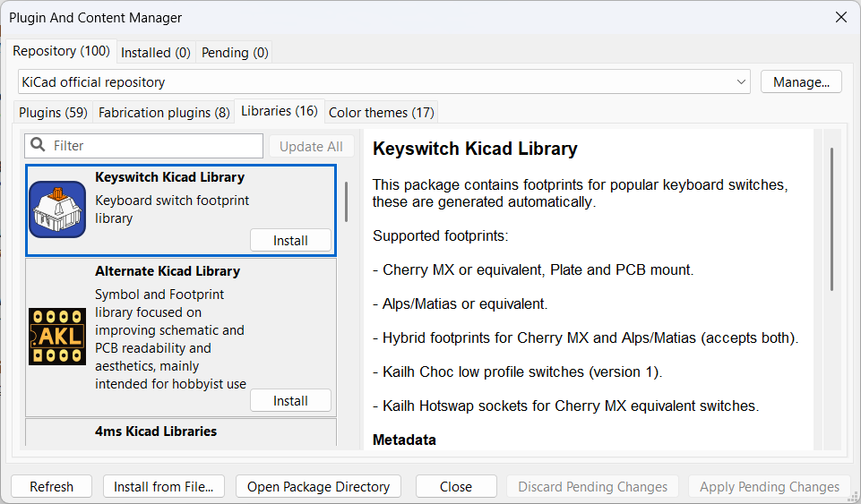Click the package list vertical scrollbar

click(346, 201)
